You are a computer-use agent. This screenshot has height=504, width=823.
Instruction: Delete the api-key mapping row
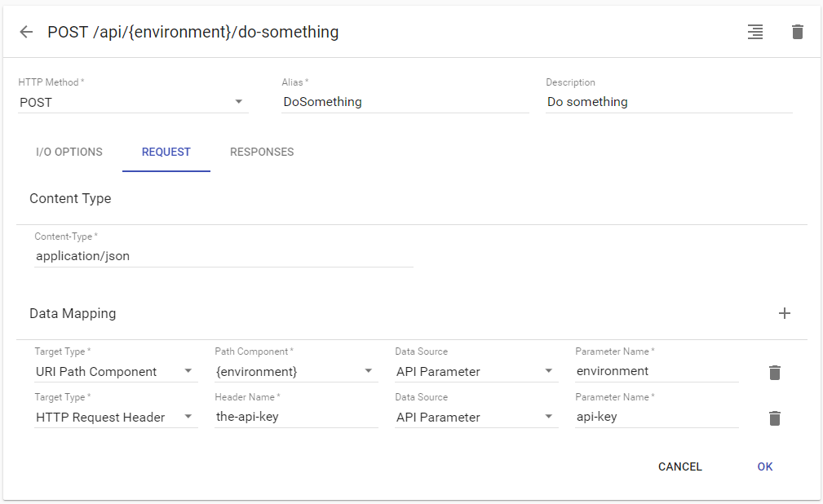pos(774,418)
